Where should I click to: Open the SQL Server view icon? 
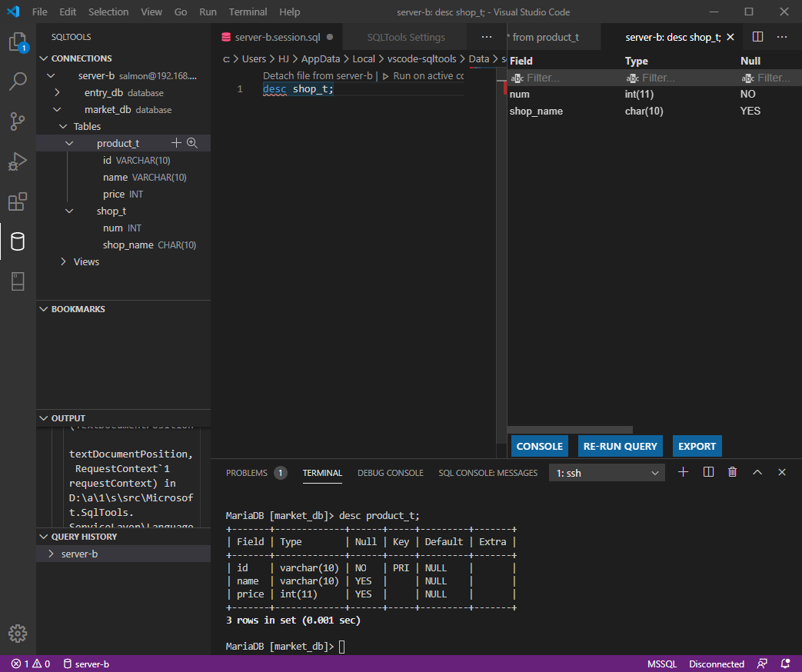18,281
